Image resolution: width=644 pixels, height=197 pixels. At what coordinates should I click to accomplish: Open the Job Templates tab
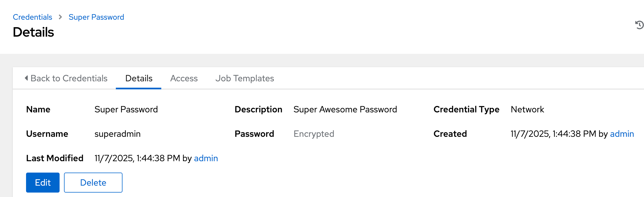tap(244, 79)
